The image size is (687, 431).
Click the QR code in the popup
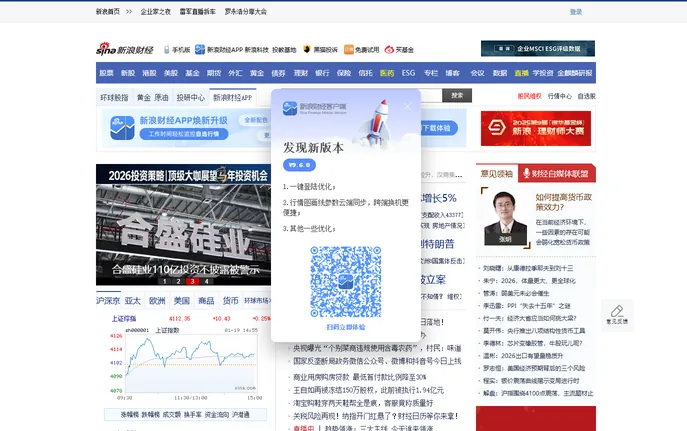tap(346, 282)
